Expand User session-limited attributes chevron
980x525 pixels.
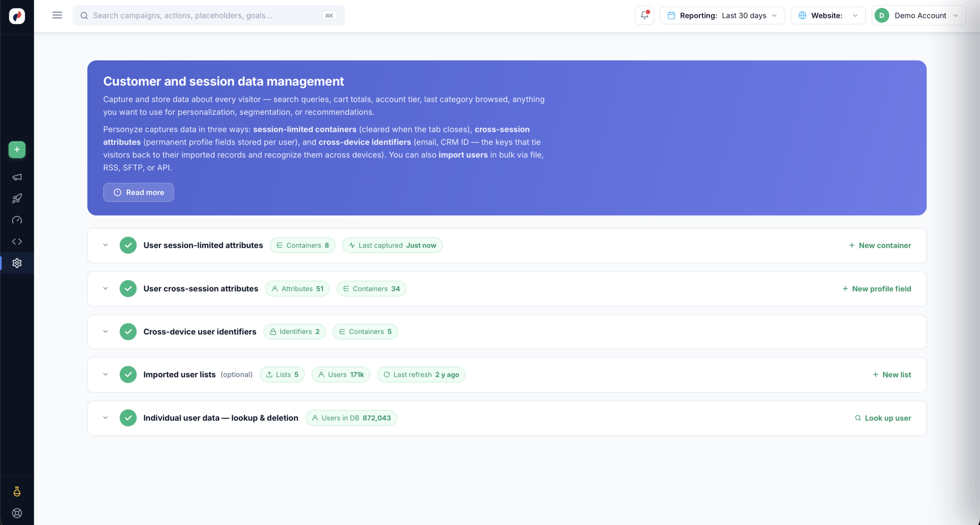click(105, 245)
